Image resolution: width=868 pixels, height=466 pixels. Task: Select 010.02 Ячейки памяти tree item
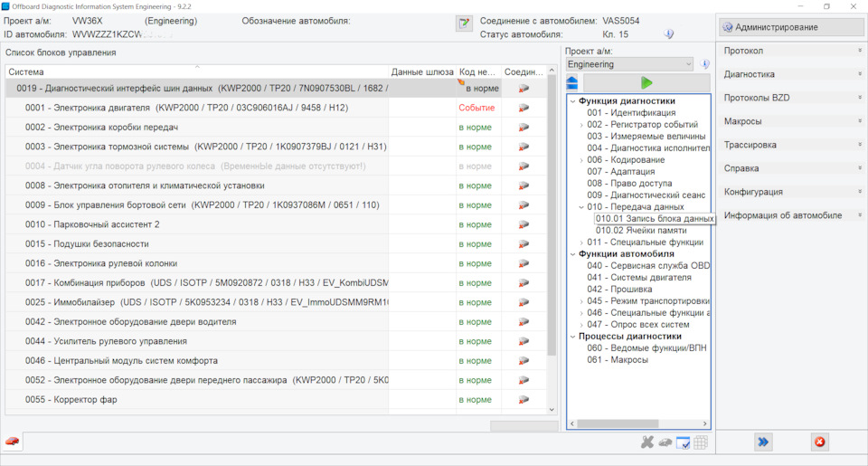(x=641, y=231)
